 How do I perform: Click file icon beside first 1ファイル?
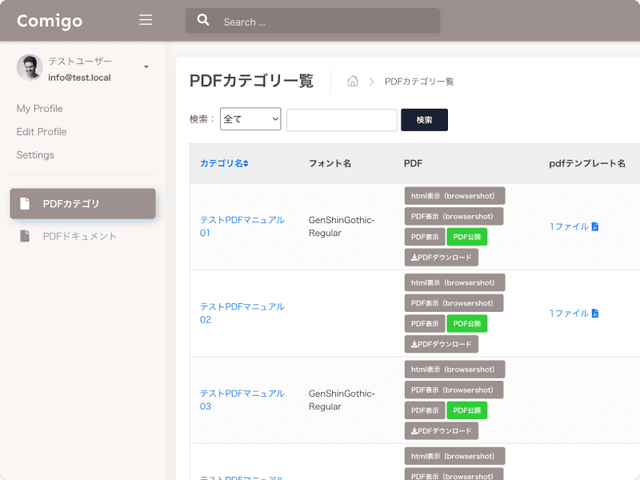tap(595, 227)
